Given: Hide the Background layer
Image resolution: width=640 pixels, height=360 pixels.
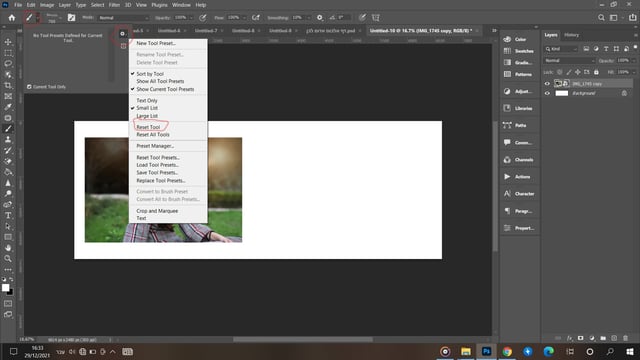Looking at the screenshot, I should coord(547,93).
